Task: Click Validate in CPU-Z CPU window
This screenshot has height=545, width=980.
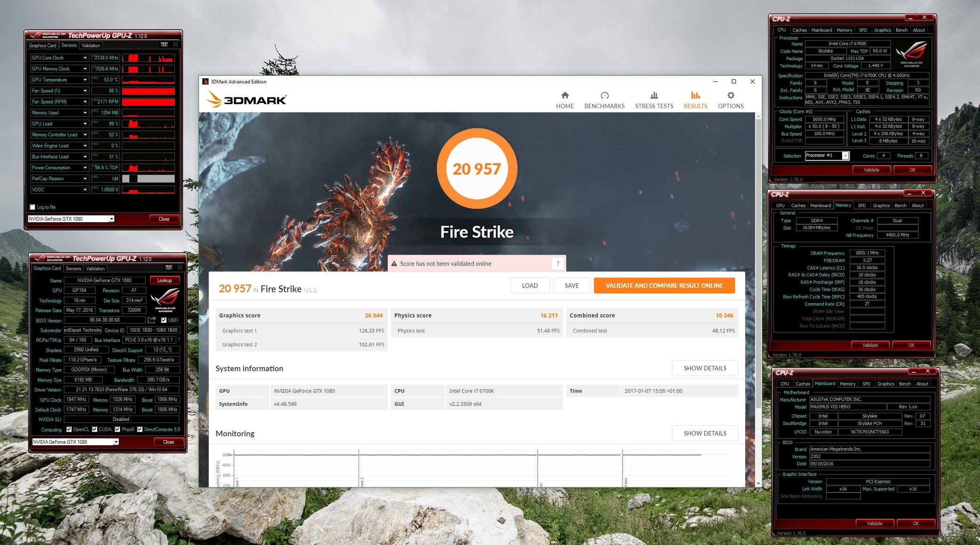Action: (871, 170)
